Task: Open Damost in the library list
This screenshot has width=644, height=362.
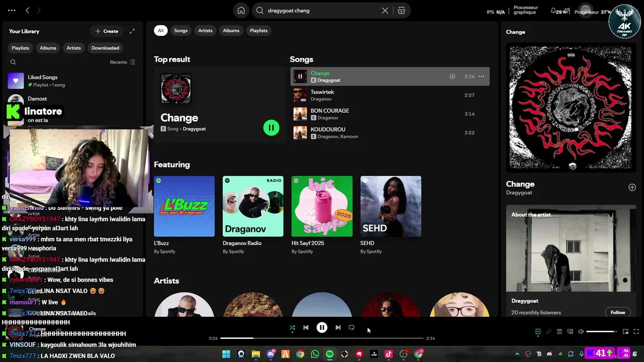Action: click(73, 100)
